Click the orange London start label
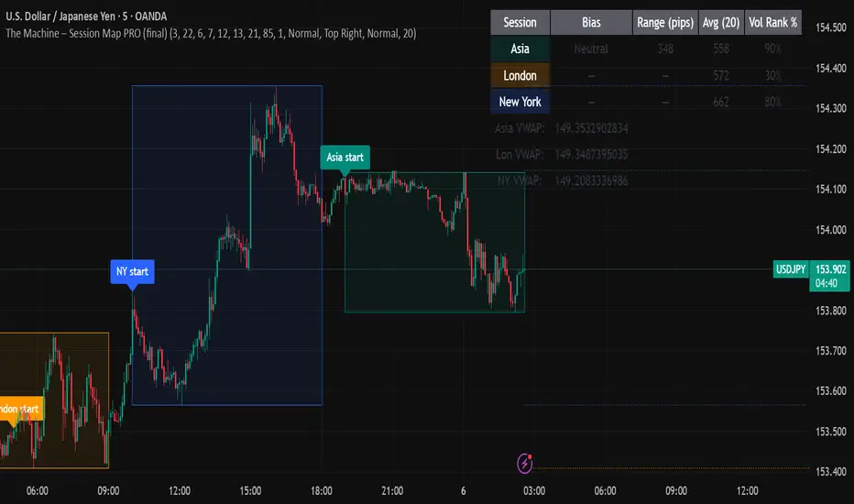This screenshot has height=504, width=854. pyautogui.click(x=18, y=409)
